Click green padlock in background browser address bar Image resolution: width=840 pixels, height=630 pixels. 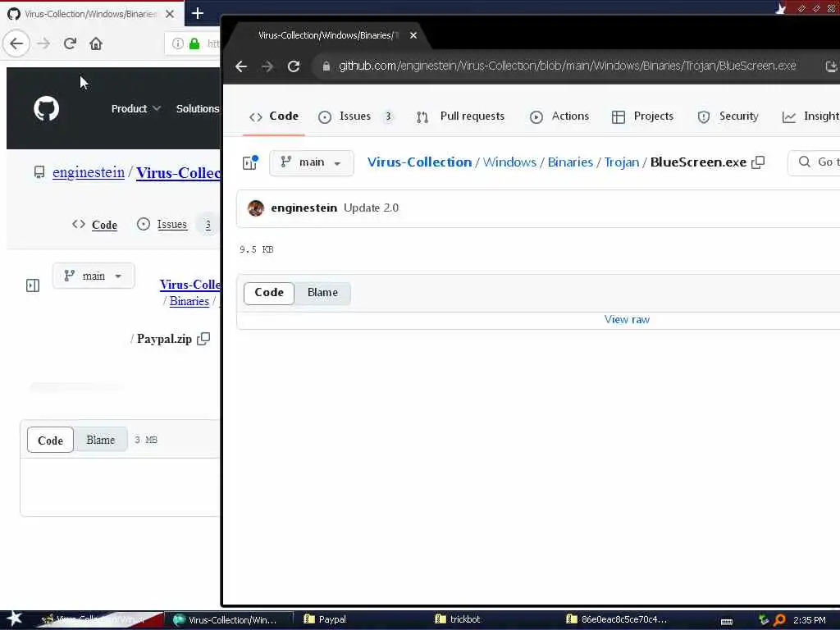coord(194,43)
